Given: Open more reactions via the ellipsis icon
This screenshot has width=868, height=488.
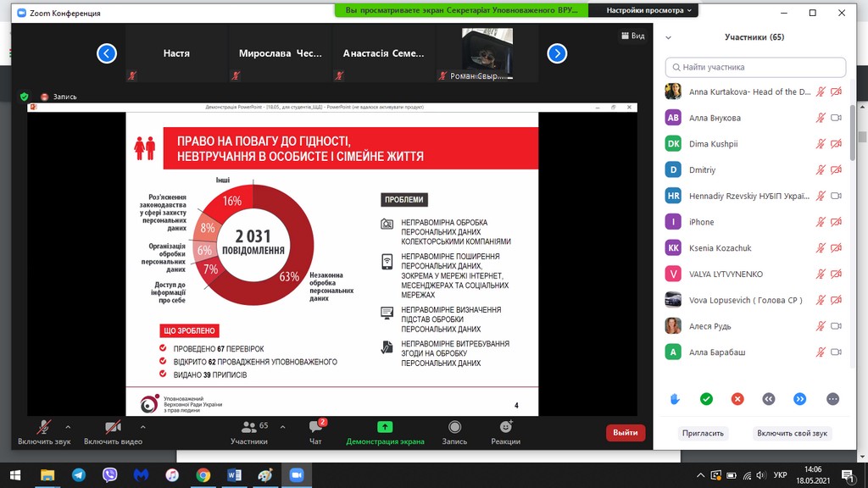Looking at the screenshot, I should click(832, 399).
